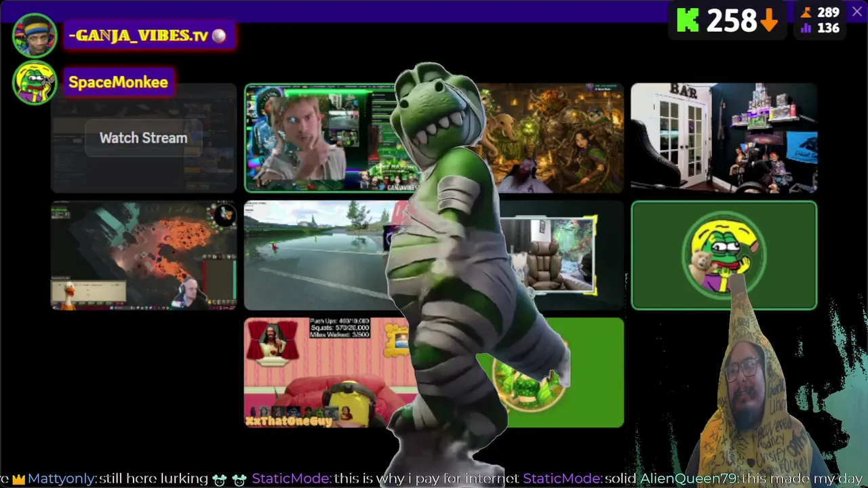The width and height of the screenshot is (868, 488).
Task: Open the SpaceMonkee username label
Action: click(118, 82)
